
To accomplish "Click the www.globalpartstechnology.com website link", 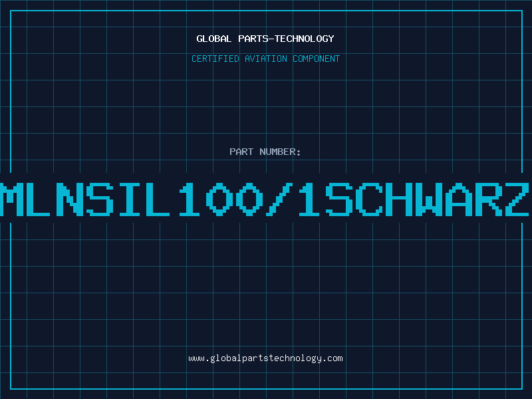I will point(265,358).
